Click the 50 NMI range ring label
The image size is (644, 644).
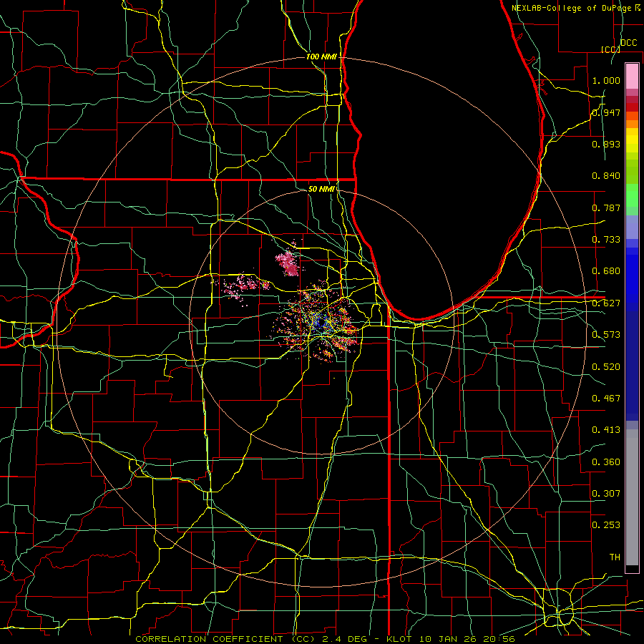321,189
